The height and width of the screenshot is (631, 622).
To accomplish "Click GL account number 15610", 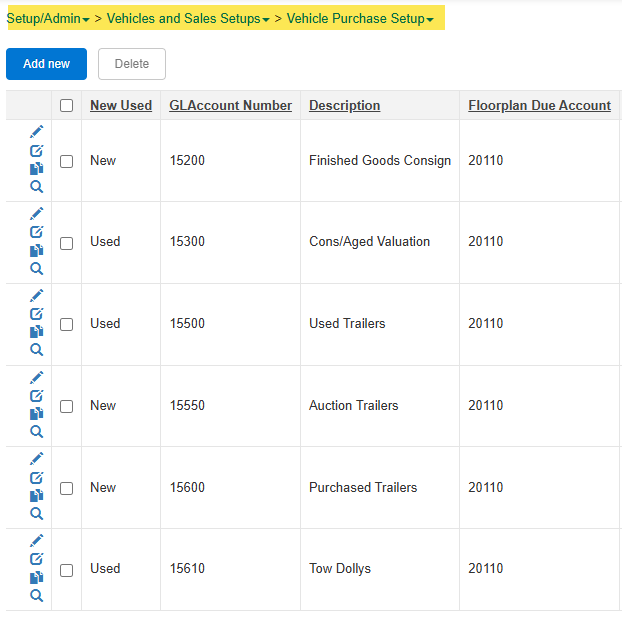I will pyautogui.click(x=187, y=569).
